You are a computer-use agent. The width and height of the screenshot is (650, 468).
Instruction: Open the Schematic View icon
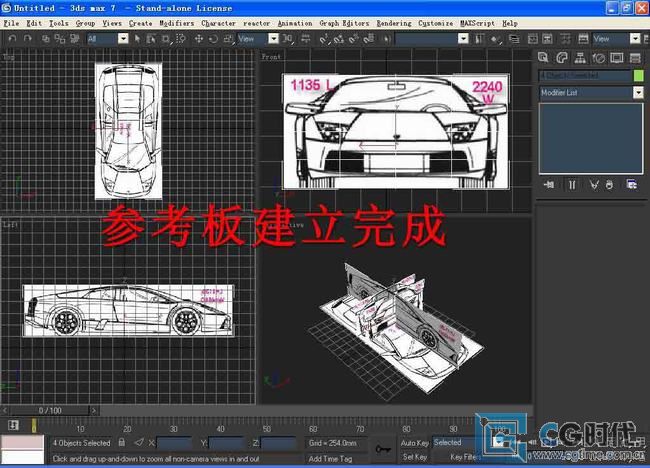(548, 39)
